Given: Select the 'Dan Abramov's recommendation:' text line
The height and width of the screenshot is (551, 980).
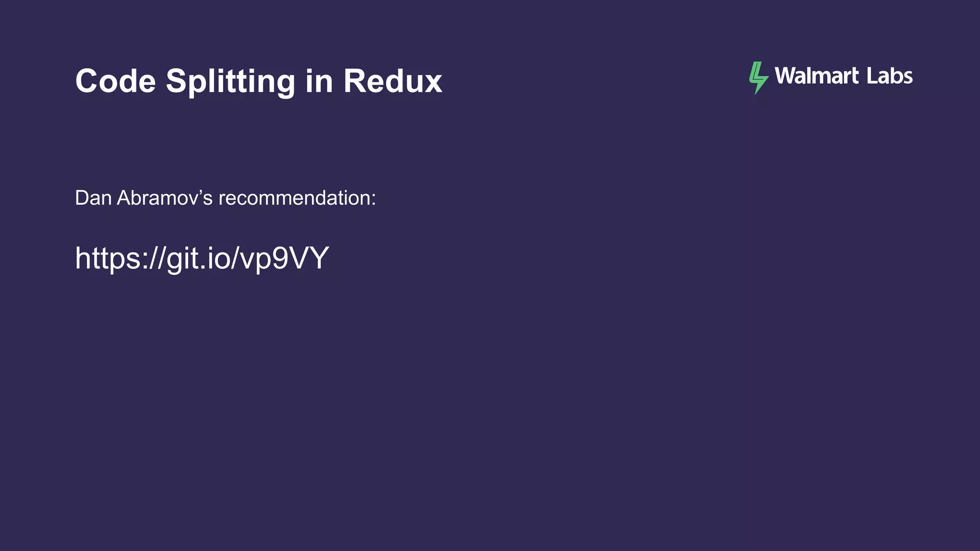Looking at the screenshot, I should [225, 198].
